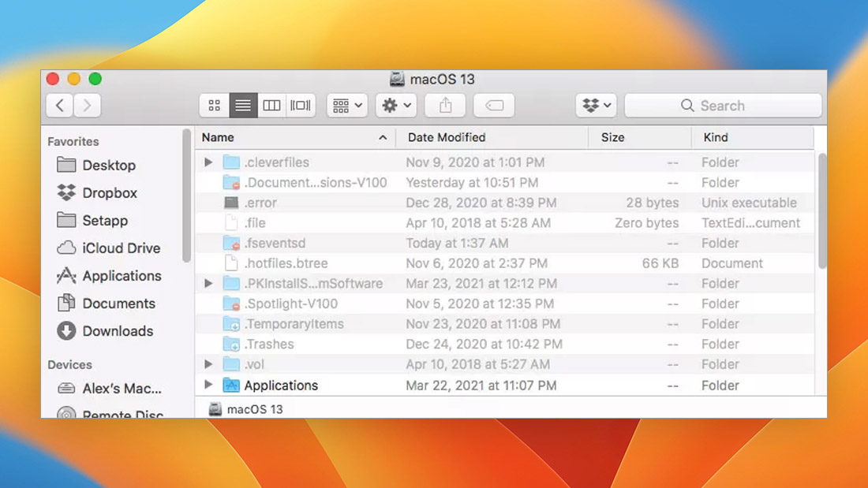The height and width of the screenshot is (488, 868).
Task: Select the .TemporaryItems folder icon
Action: (x=231, y=324)
